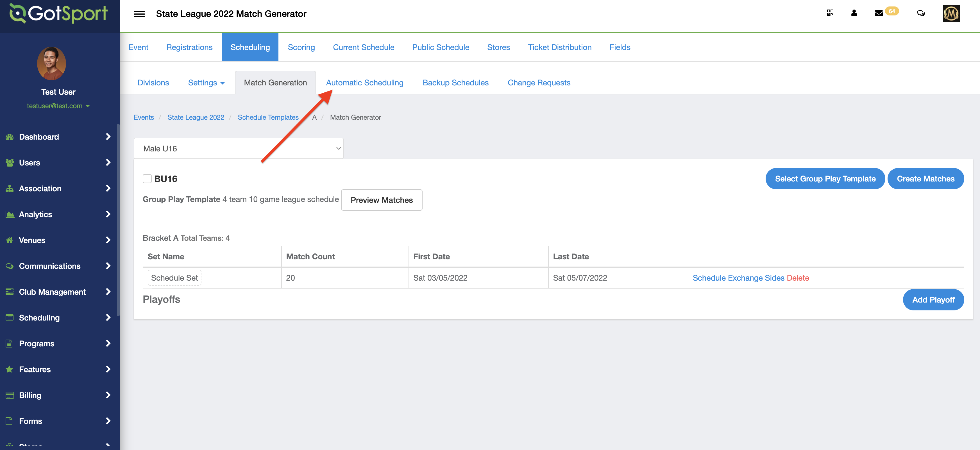Click the Club Management icon in sidebar
The image size is (980, 450).
click(x=10, y=292)
